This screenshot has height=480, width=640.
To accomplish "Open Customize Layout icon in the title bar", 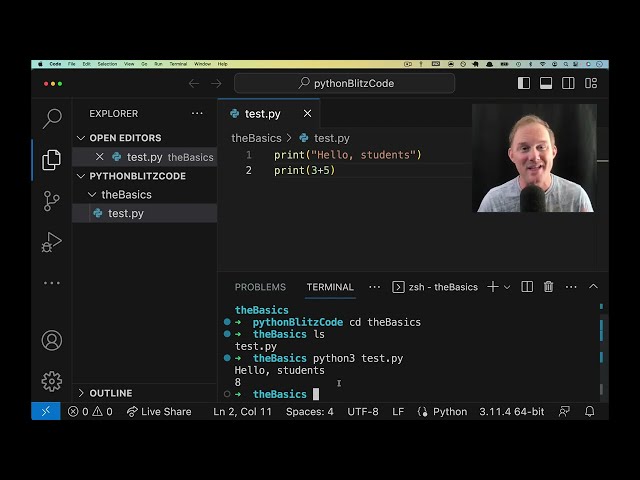I will coord(591,83).
